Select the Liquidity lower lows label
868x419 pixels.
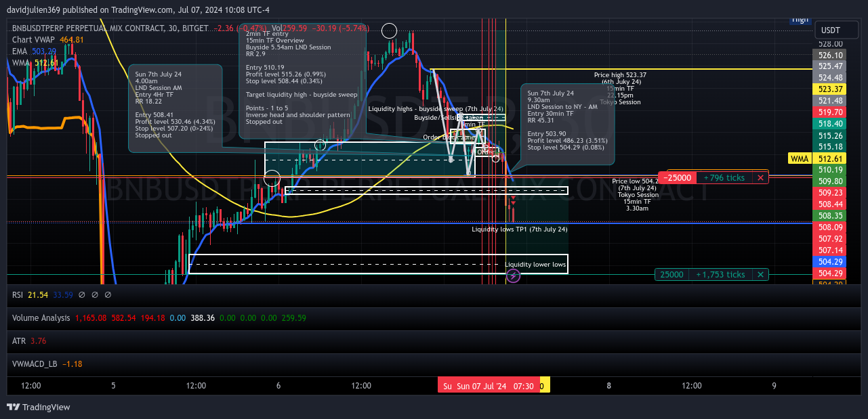tap(535, 265)
